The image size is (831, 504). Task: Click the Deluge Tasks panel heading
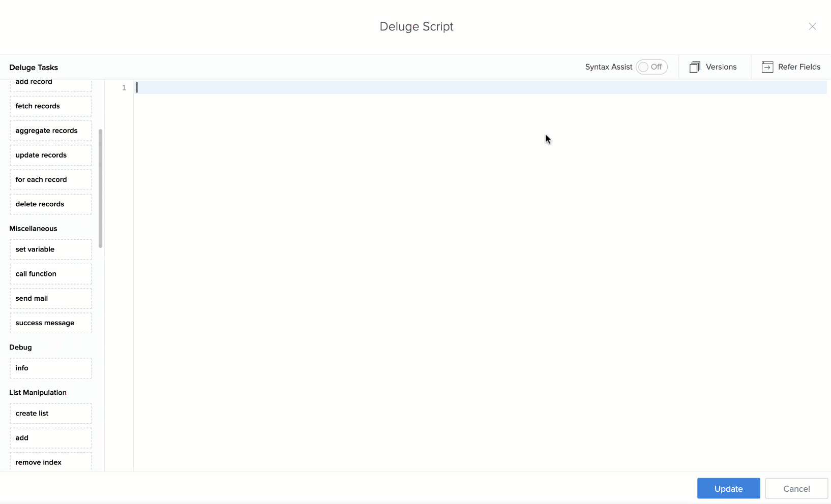click(x=34, y=68)
